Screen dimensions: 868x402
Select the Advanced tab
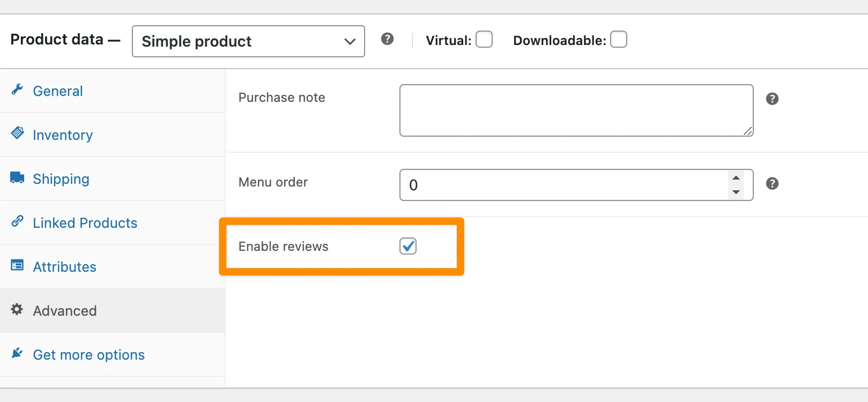click(x=112, y=311)
